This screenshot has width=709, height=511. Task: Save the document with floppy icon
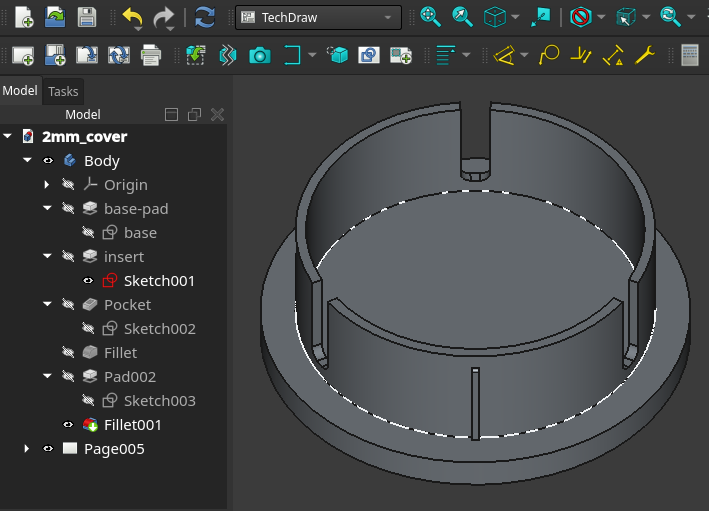87,18
